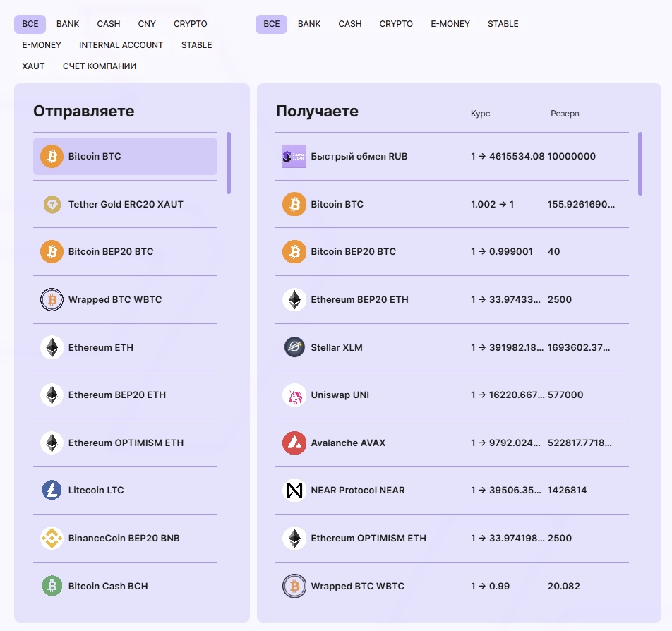Screen dimensions: 672x631
Task: Click the Отправляете list scrollbar
Action: [229, 163]
